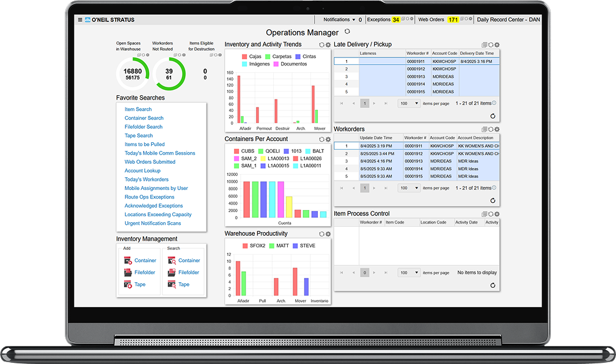
Task: Refresh the Containers Per Account chart
Action: [321, 139]
